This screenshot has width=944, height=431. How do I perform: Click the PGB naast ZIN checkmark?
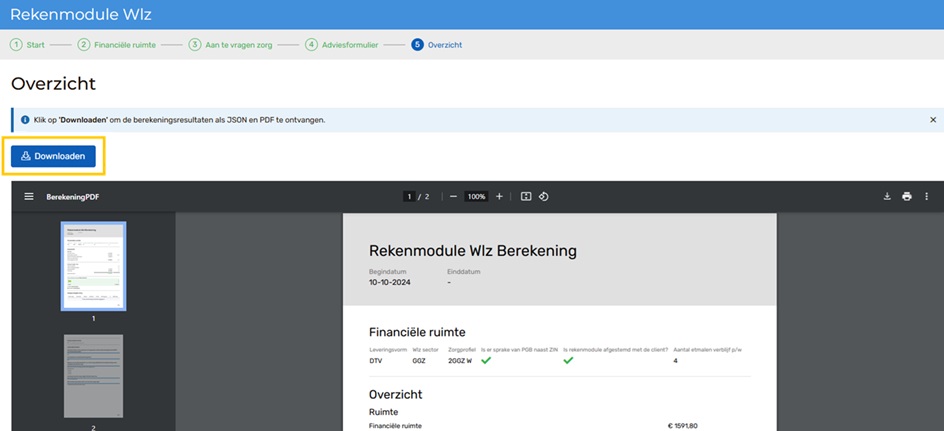(x=486, y=360)
